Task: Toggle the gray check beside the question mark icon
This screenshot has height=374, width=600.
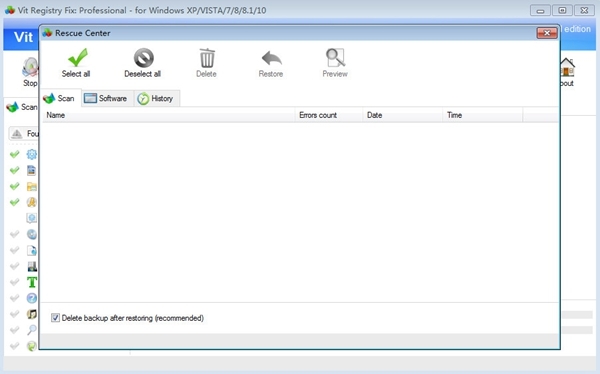Action: 15,298
